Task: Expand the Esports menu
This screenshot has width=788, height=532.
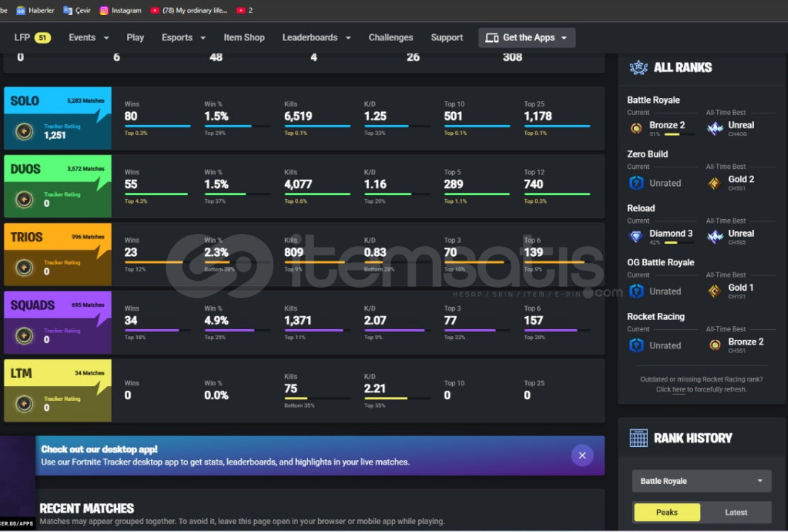Action: 183,38
